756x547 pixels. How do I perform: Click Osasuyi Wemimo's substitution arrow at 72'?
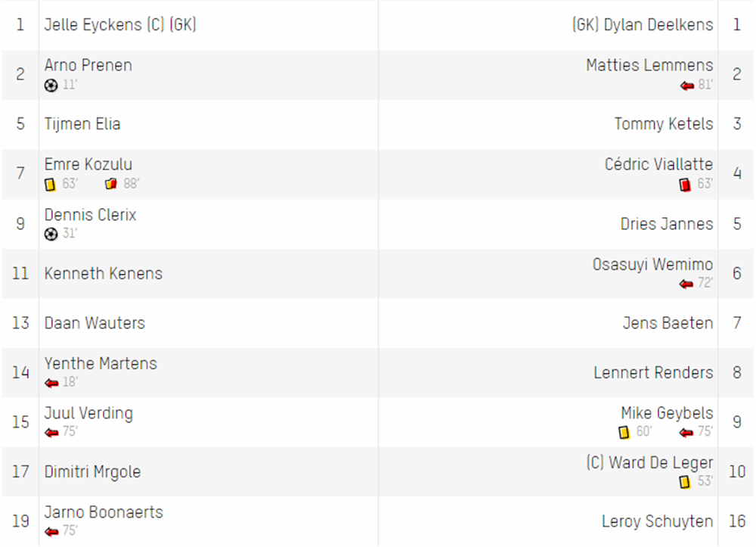click(x=686, y=284)
